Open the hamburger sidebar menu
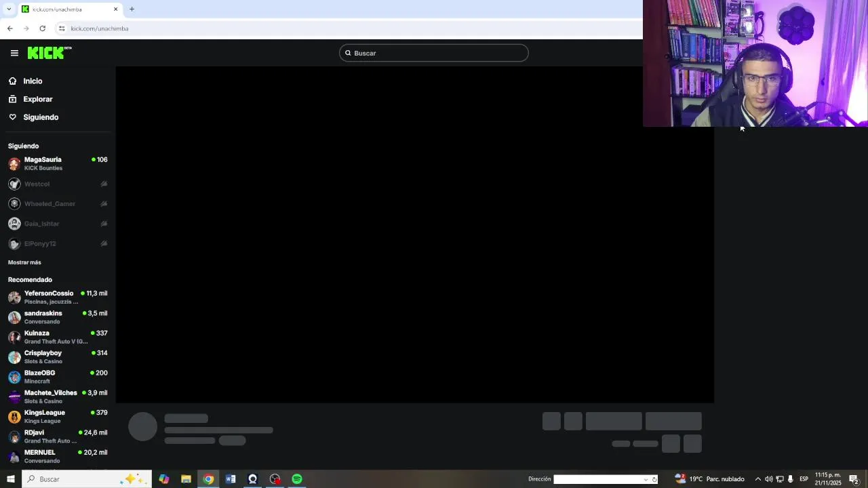868x488 pixels. (14, 53)
